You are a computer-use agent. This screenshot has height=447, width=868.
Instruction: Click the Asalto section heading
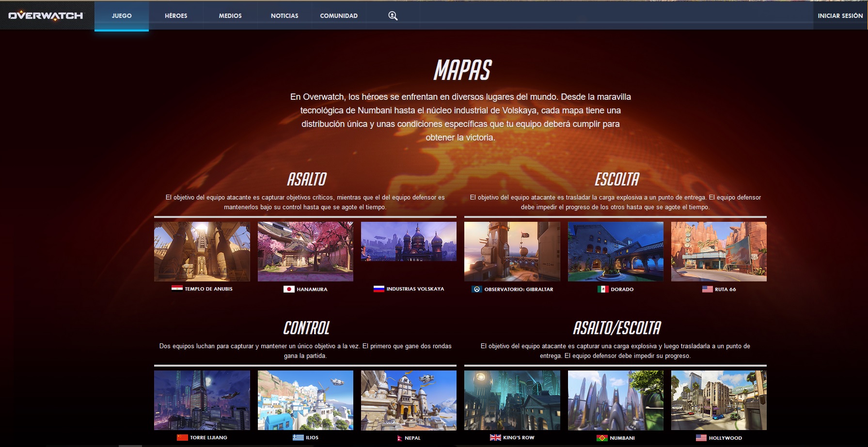307,179
